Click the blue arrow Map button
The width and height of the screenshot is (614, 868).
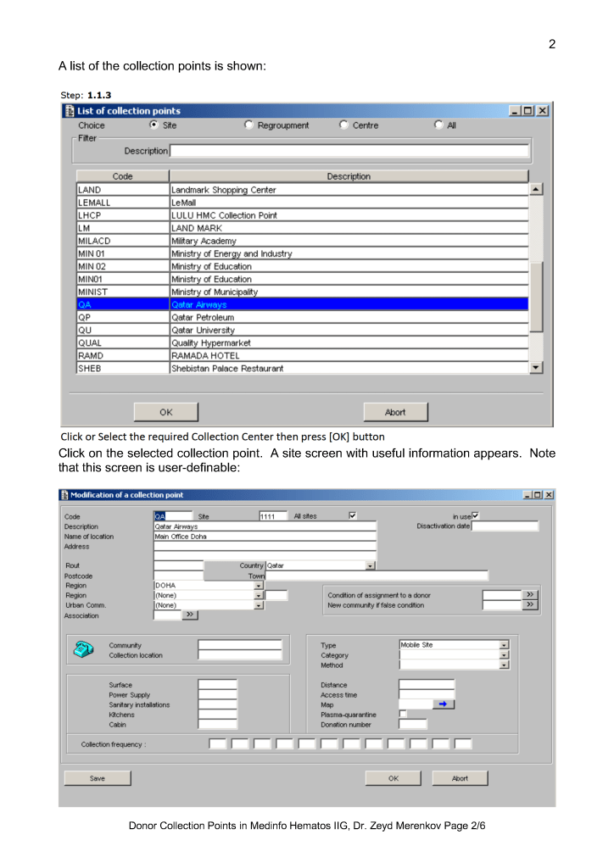(x=443, y=704)
